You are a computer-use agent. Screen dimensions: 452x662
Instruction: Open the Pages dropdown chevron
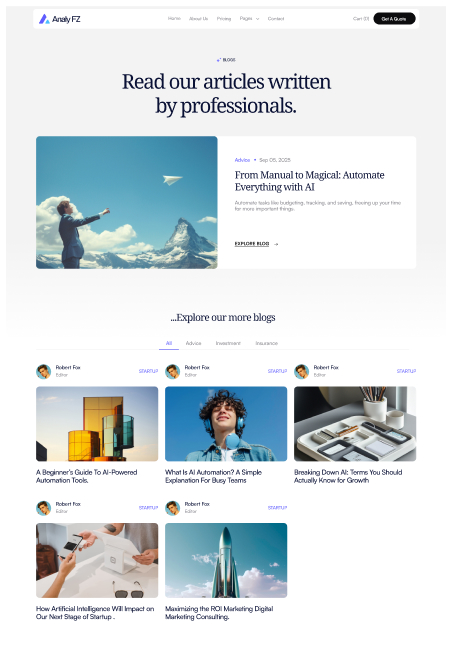[x=257, y=19]
